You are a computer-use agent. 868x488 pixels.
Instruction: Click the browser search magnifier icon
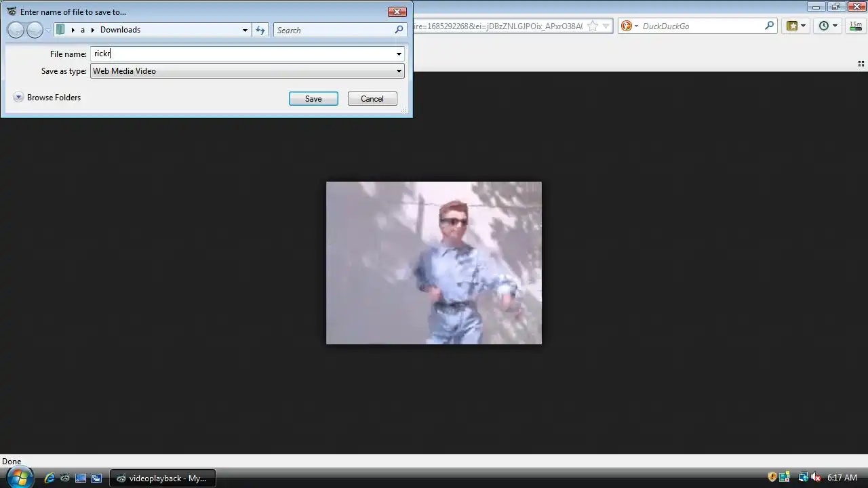click(770, 26)
